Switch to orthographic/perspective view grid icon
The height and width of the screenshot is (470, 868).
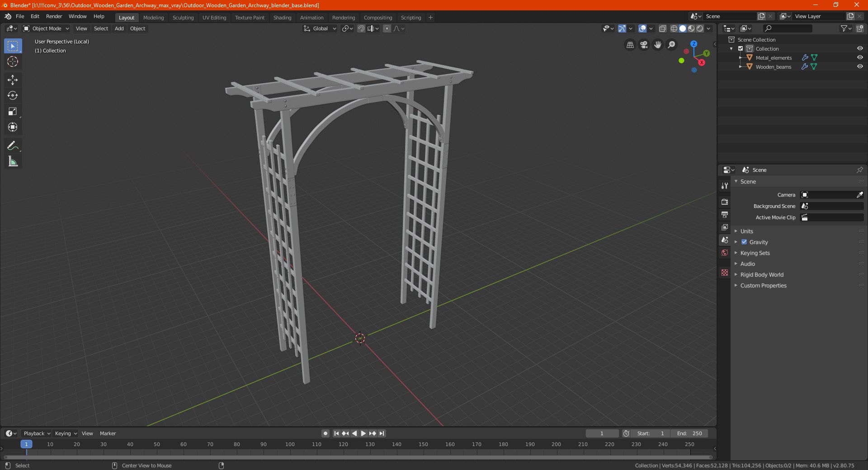[x=630, y=45]
